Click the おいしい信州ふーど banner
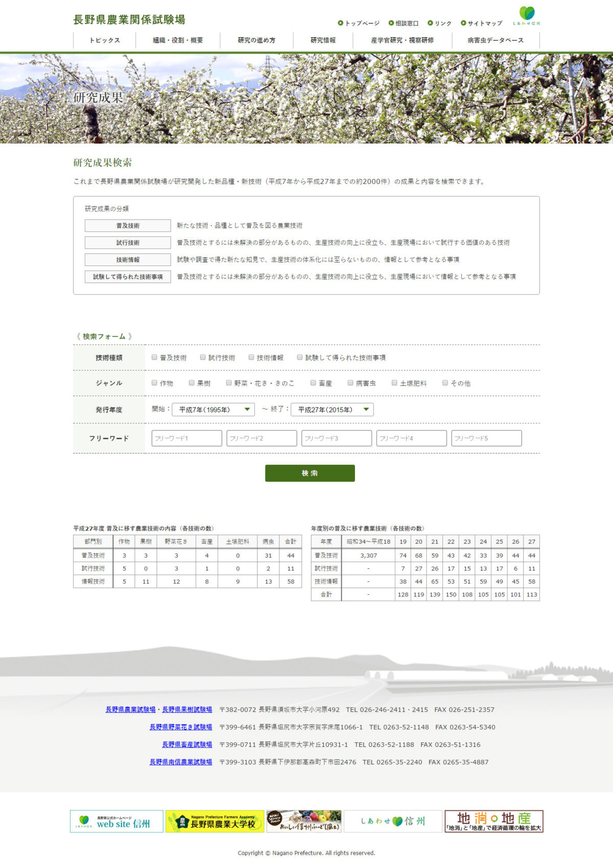The height and width of the screenshot is (868, 613). pyautogui.click(x=304, y=821)
